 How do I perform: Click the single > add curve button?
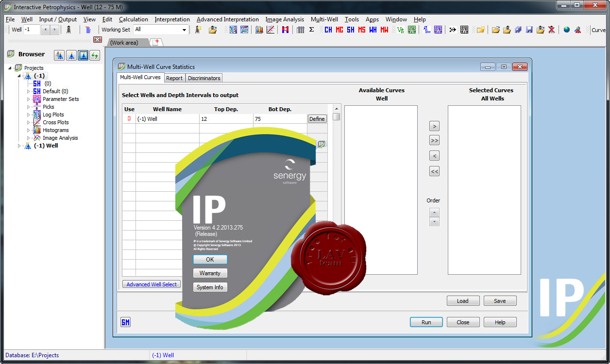click(435, 126)
